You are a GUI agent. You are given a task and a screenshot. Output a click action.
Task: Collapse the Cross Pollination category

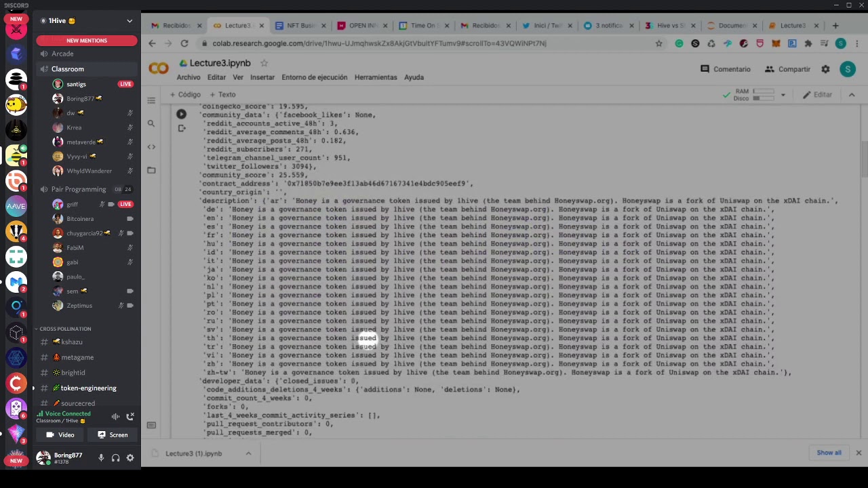[x=65, y=329]
